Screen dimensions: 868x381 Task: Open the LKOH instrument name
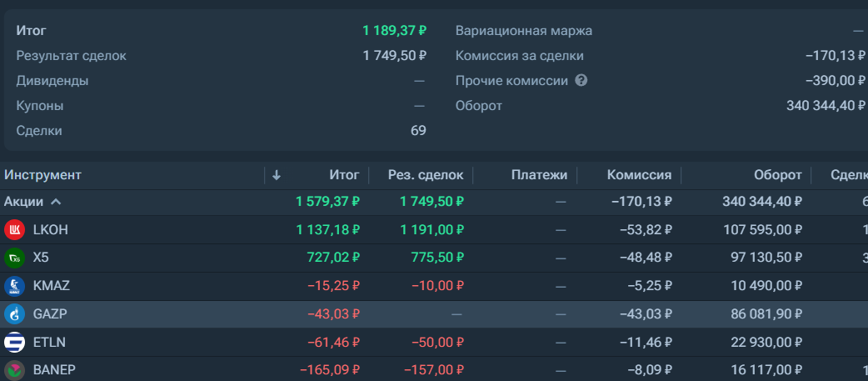point(50,230)
